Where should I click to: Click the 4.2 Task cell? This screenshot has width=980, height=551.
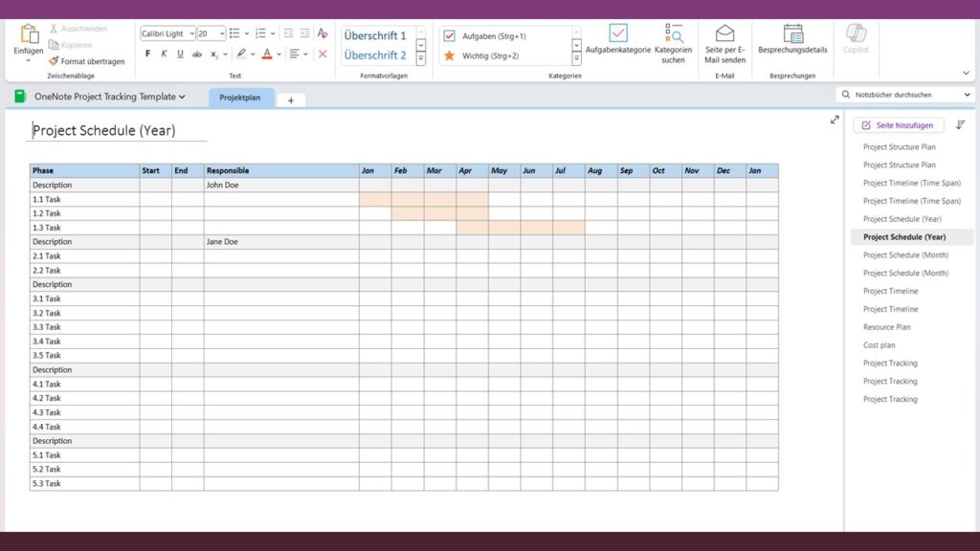[x=84, y=398]
